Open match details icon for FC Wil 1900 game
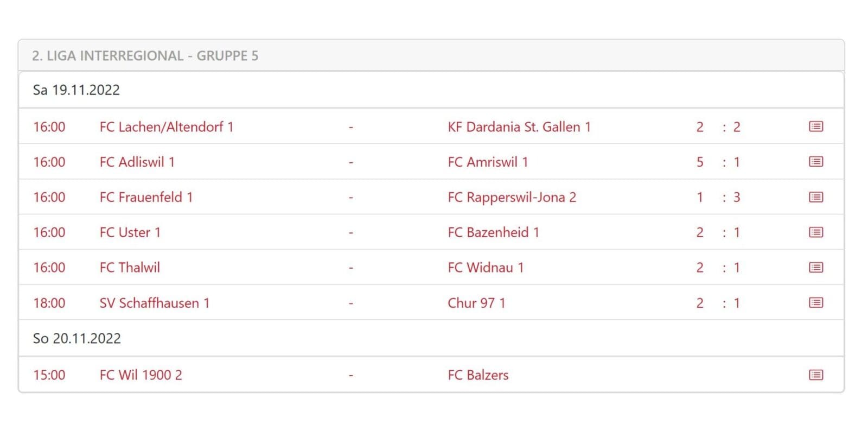Image resolution: width=868 pixels, height=430 pixels. [816, 375]
